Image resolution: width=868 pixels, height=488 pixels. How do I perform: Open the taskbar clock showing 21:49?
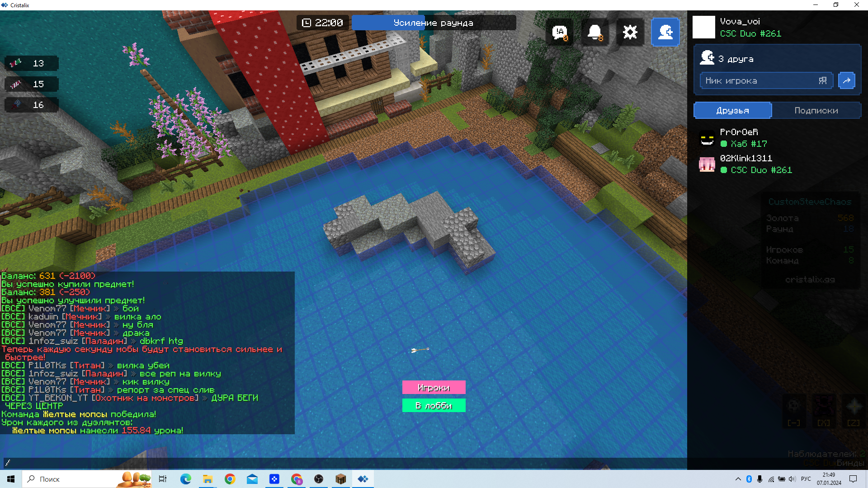click(x=829, y=479)
